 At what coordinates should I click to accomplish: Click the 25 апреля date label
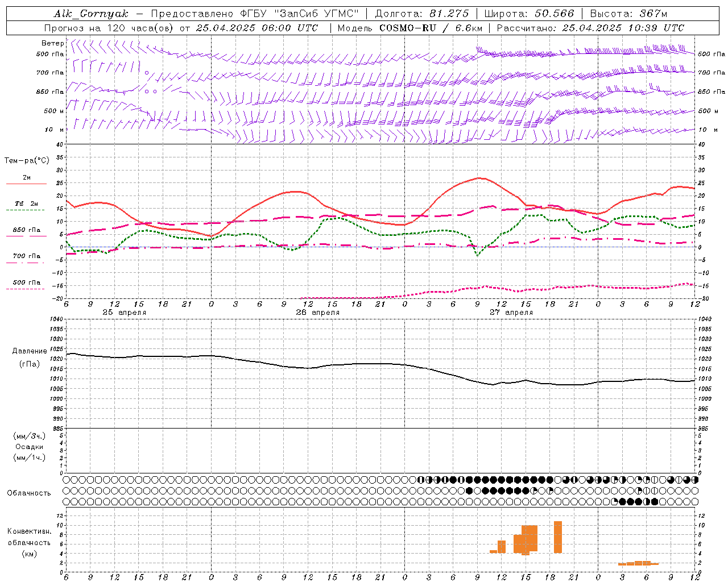click(x=124, y=313)
